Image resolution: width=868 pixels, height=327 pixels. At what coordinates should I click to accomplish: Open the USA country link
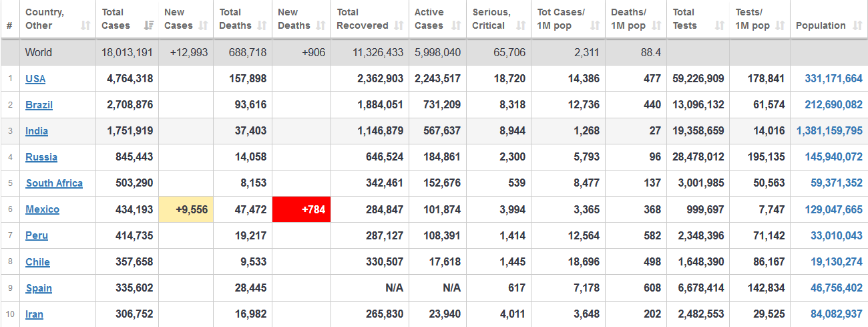[35, 79]
